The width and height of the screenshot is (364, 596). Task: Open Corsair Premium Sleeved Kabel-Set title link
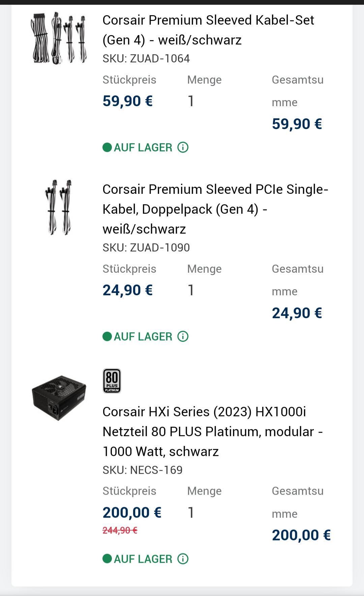pos(208,30)
